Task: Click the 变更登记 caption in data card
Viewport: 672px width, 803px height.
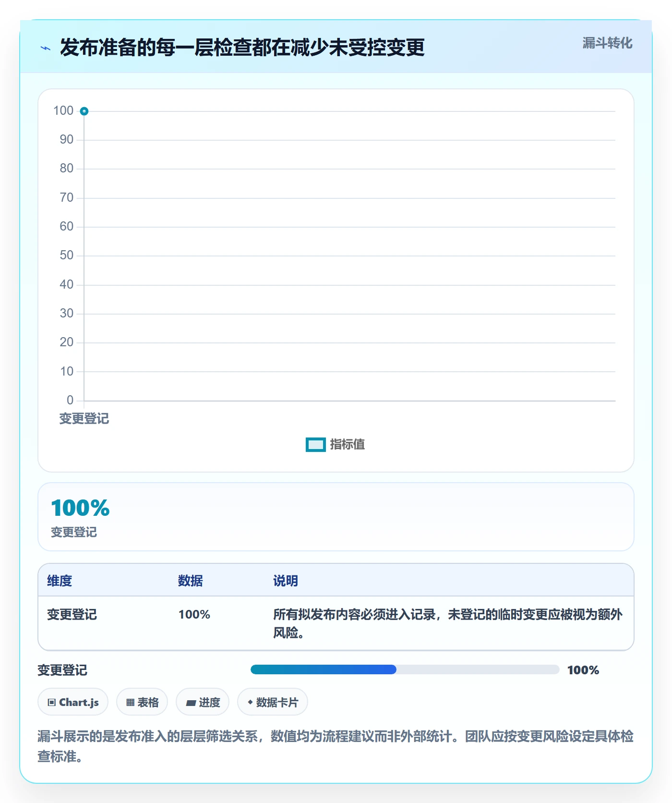Action: pos(74,532)
